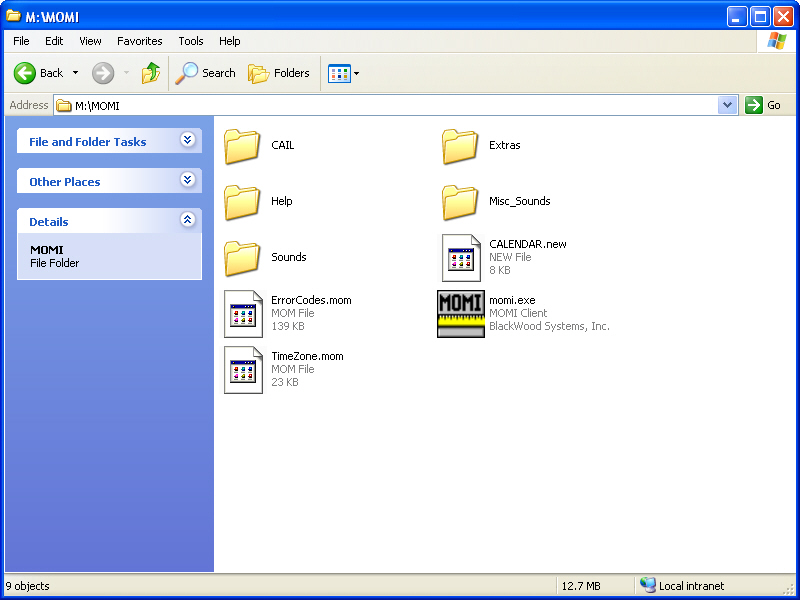Click the ErrorCodes.mom file icon
The width and height of the screenshot is (800, 600).
243,314
